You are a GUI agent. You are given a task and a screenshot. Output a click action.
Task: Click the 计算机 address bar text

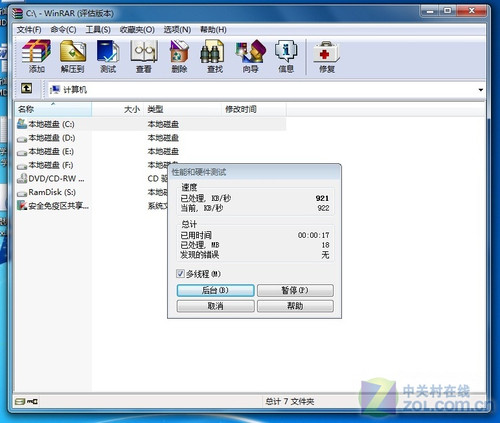click(75, 90)
